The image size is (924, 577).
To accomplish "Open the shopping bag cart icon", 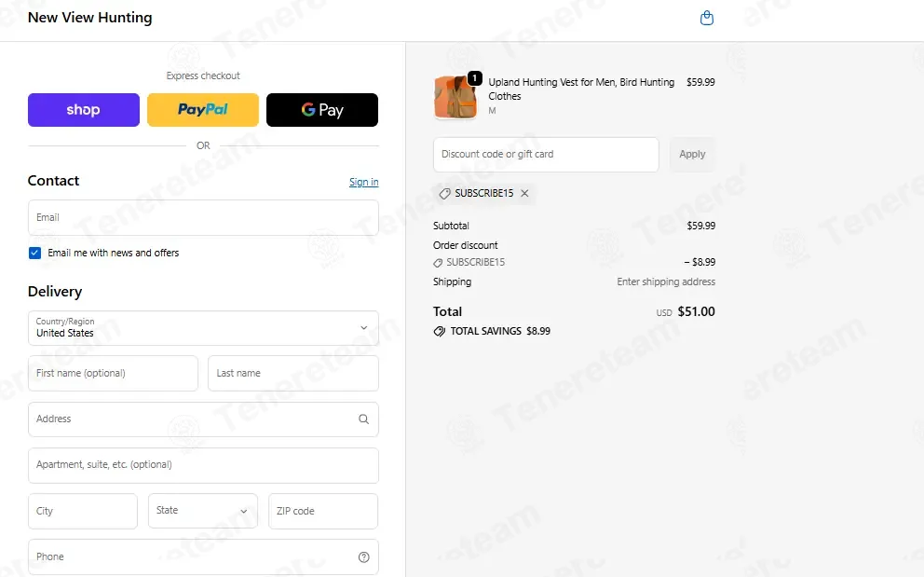I will point(707,19).
